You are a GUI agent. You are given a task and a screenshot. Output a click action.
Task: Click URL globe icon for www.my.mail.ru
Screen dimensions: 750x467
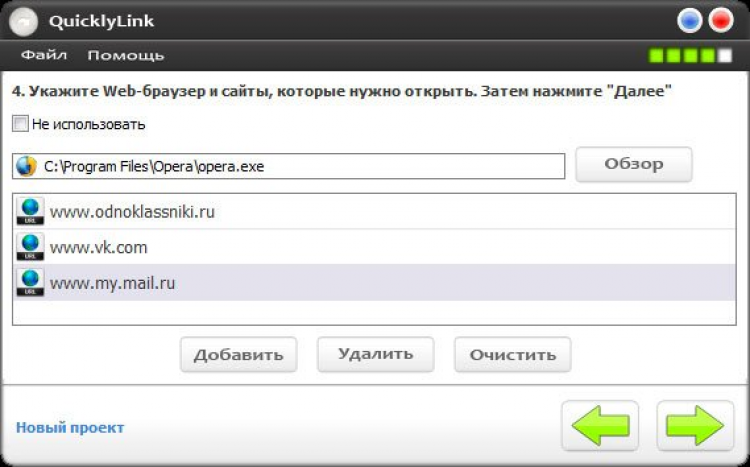pos(30,282)
